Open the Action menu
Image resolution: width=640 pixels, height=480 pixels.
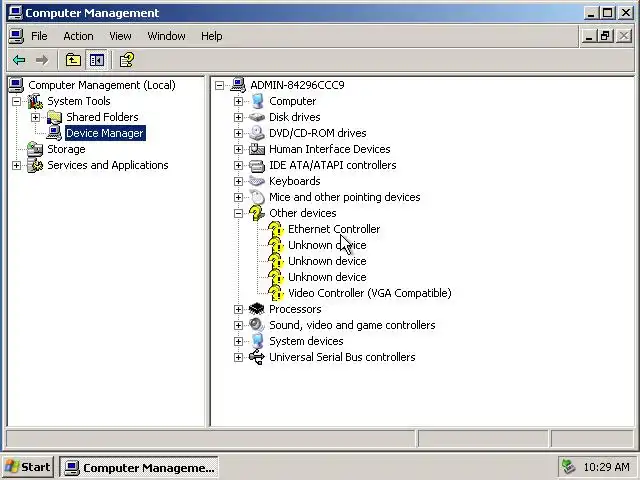[x=78, y=36]
